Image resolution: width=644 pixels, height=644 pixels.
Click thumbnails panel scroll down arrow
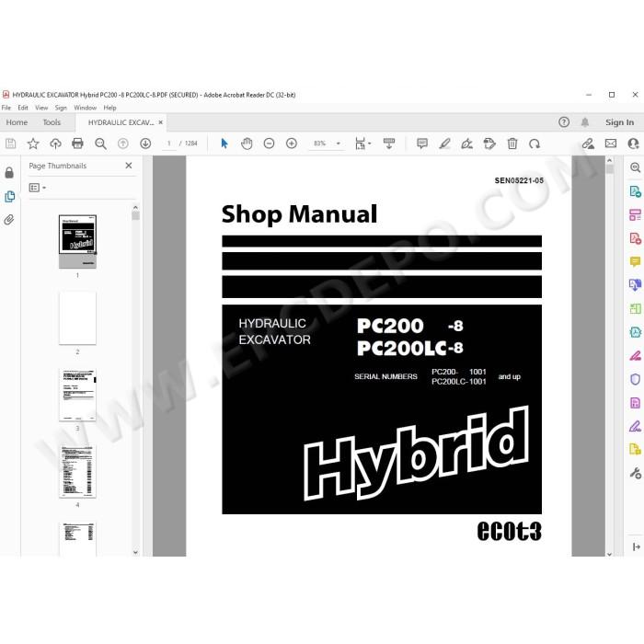135,552
